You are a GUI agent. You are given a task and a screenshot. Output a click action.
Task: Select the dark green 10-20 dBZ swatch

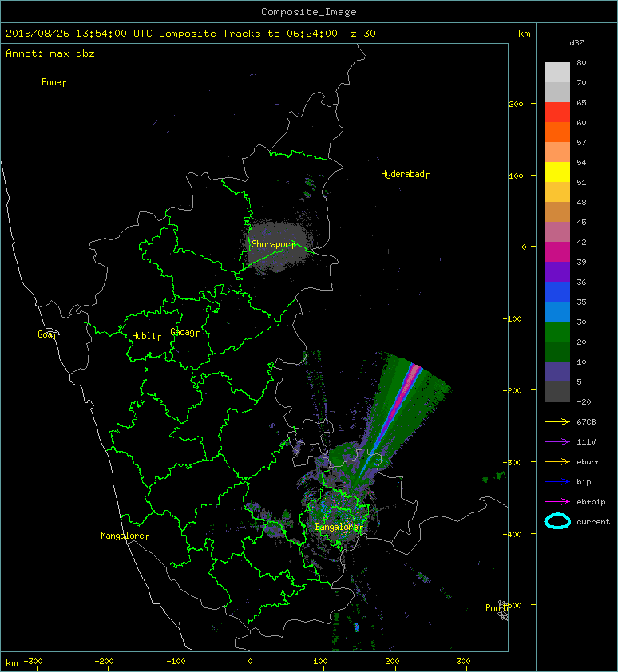[557, 351]
